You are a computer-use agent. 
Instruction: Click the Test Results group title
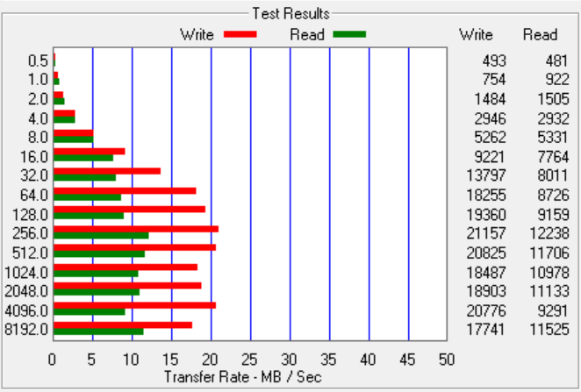[290, 13]
